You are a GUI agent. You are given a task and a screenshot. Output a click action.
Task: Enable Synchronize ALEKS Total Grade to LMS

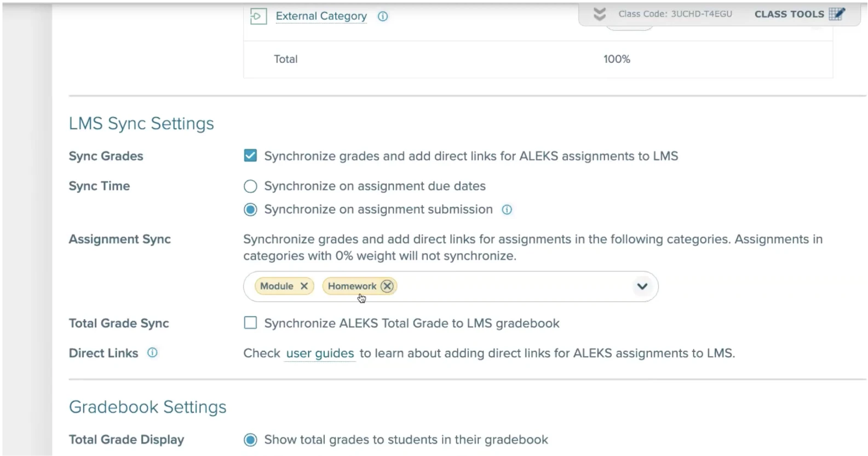[250, 323]
